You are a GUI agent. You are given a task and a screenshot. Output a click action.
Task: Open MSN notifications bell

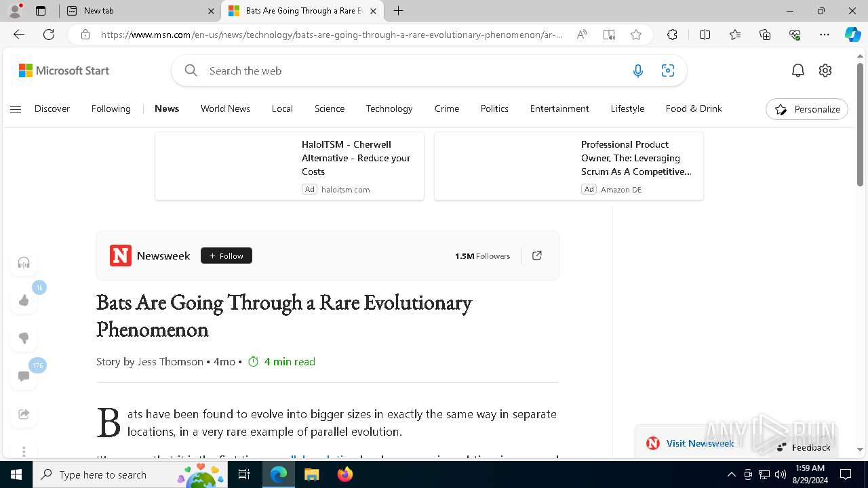coord(798,70)
